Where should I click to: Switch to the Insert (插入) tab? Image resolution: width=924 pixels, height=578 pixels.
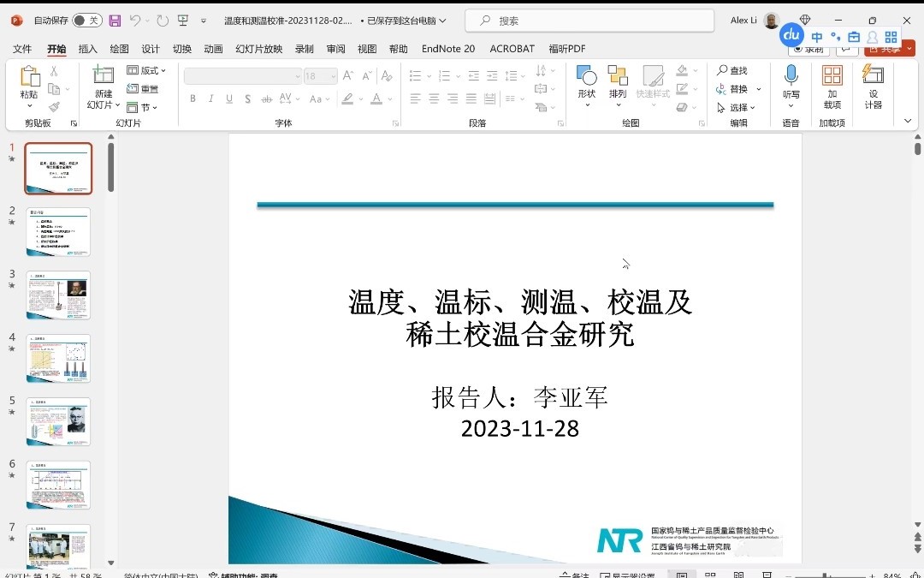pyautogui.click(x=88, y=49)
